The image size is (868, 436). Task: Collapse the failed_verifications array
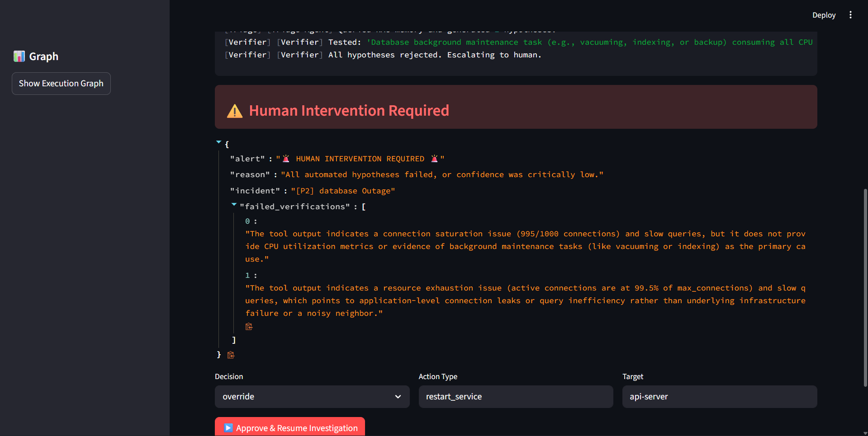point(234,205)
